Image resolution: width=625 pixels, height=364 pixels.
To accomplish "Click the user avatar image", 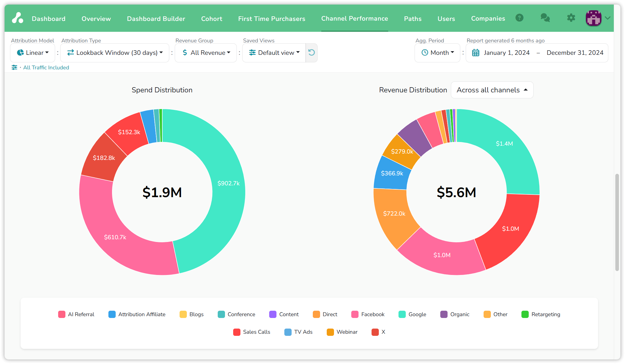I will click(594, 18).
